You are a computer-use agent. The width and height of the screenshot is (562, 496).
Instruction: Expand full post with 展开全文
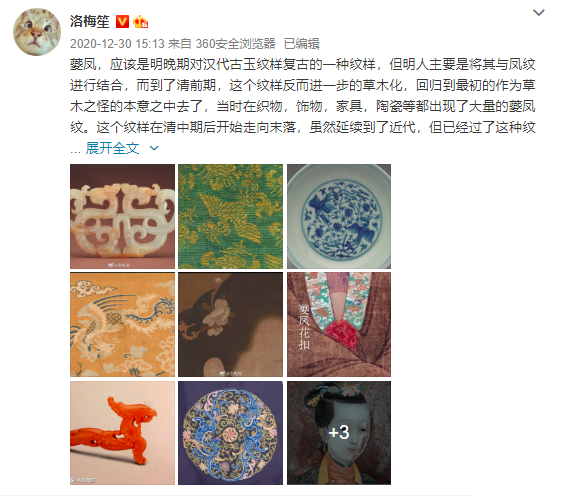coord(112,148)
